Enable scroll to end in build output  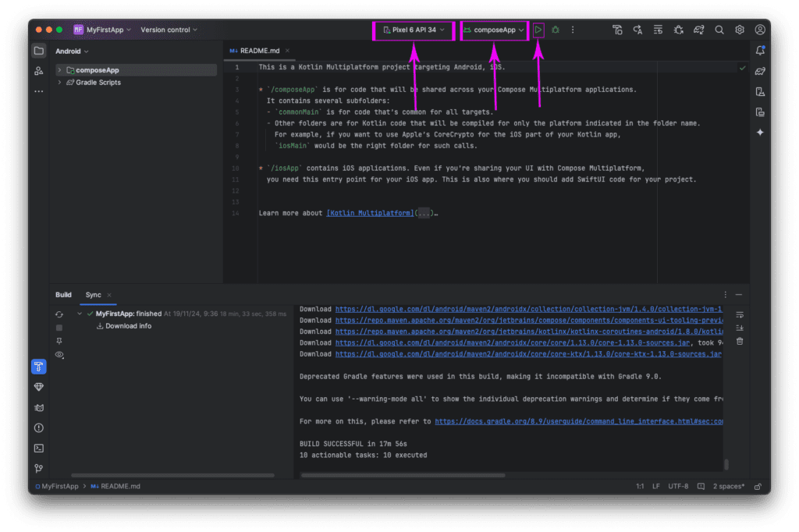(740, 328)
